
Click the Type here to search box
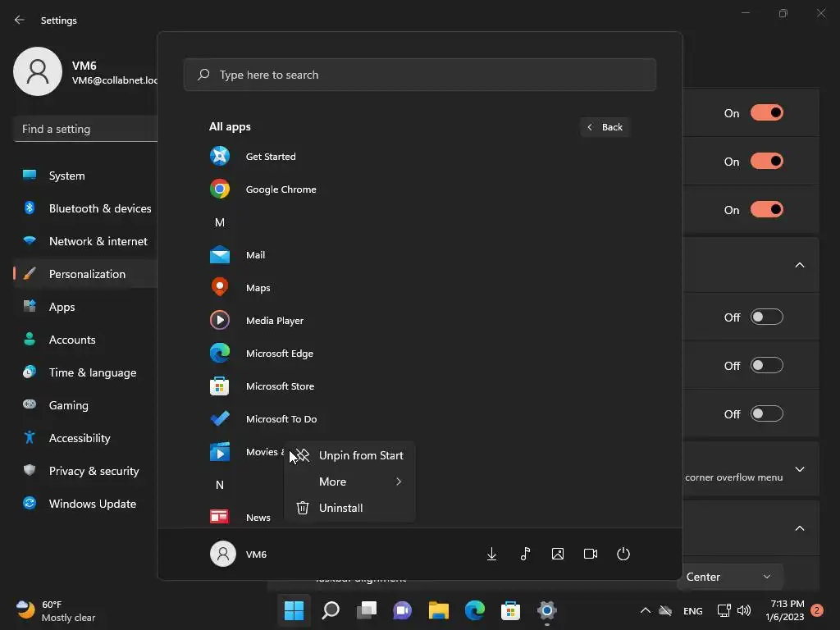point(419,75)
